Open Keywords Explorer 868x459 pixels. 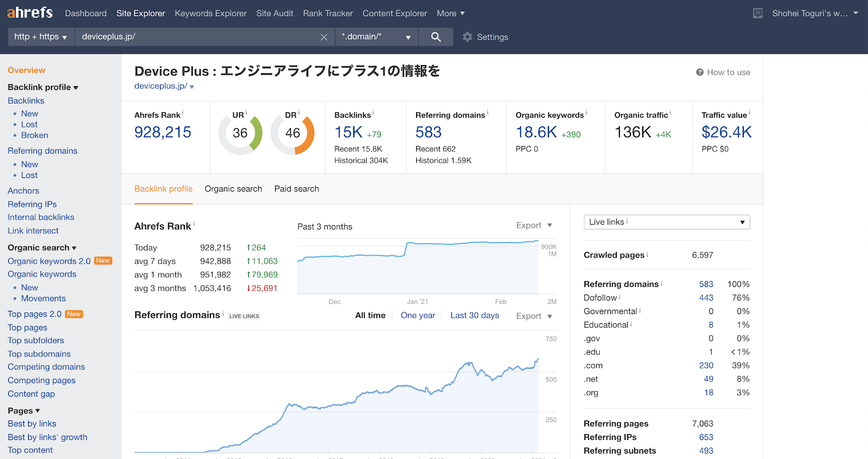[x=210, y=14]
